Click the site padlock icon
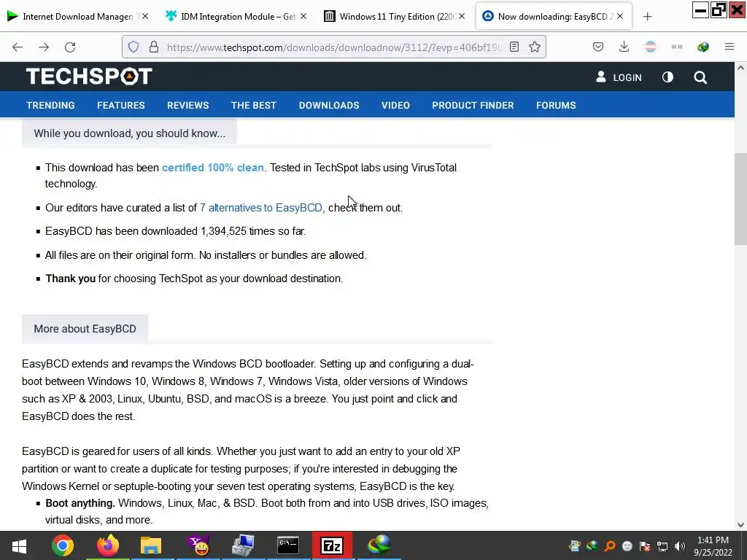 click(153, 47)
